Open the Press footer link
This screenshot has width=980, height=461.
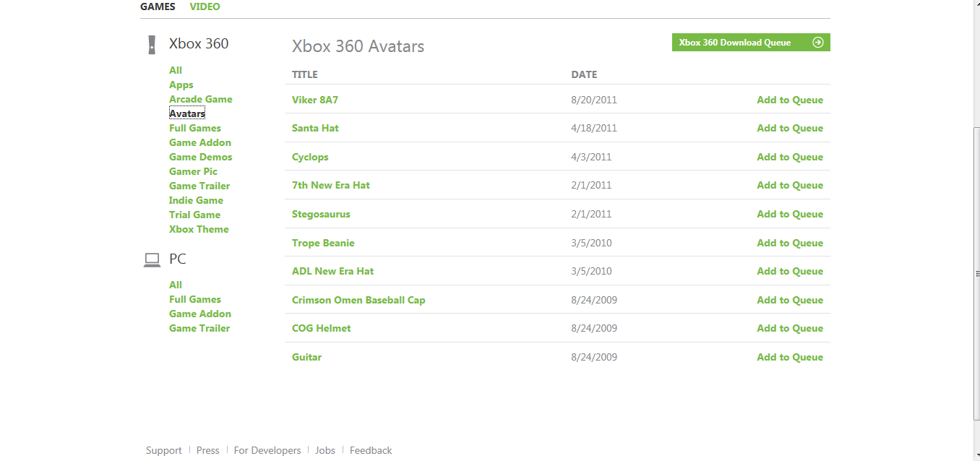[x=208, y=450]
